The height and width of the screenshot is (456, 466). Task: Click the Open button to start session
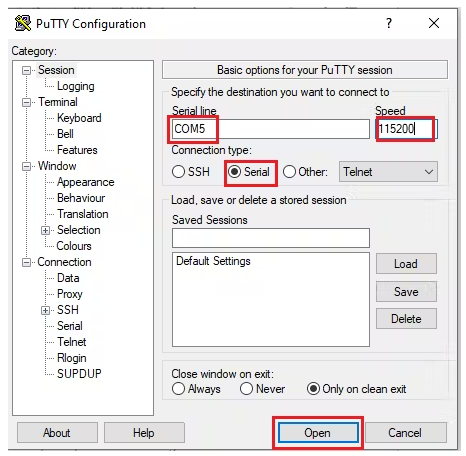(318, 433)
